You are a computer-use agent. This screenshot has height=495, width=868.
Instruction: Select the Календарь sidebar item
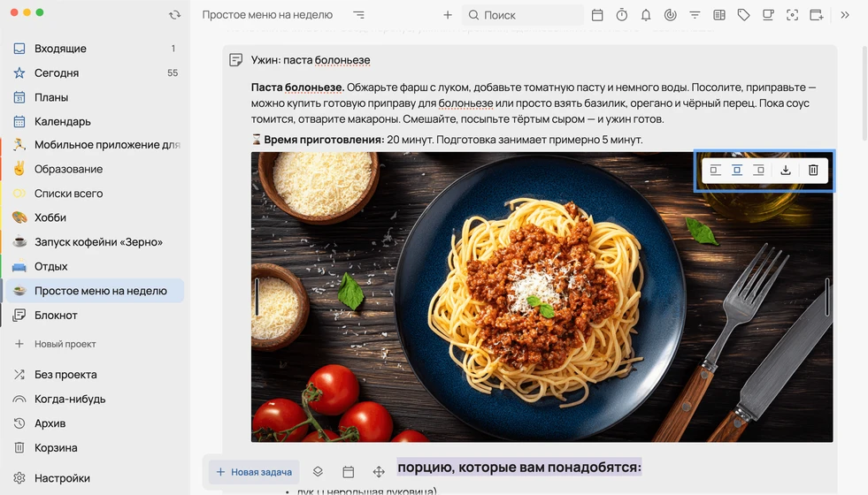pos(96,121)
